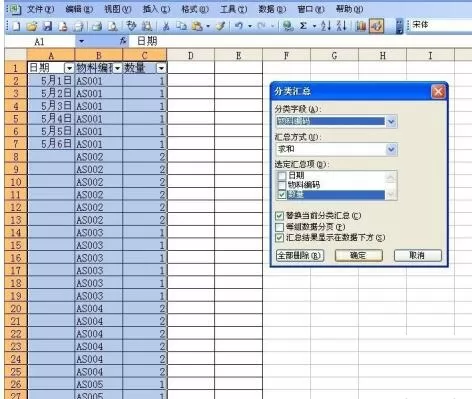
Task: Uncheck the 数量 checkbox in 选定汇总项
Action: [282, 195]
